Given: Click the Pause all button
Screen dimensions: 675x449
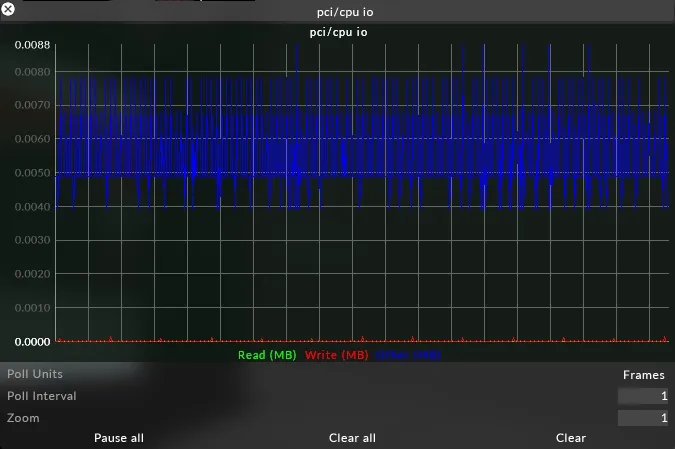Looking at the screenshot, I should [119, 438].
